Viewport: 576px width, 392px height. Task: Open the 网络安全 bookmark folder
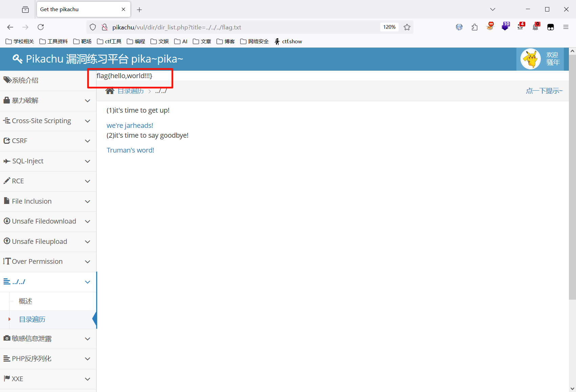255,41
